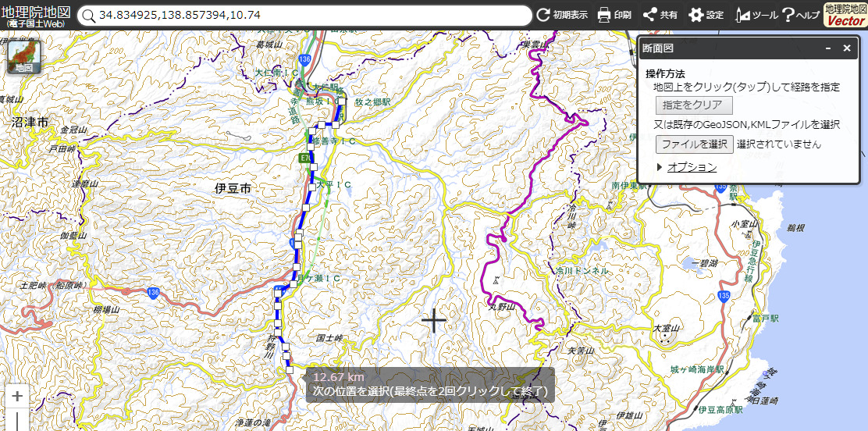Open 設定 gear settings

(706, 15)
